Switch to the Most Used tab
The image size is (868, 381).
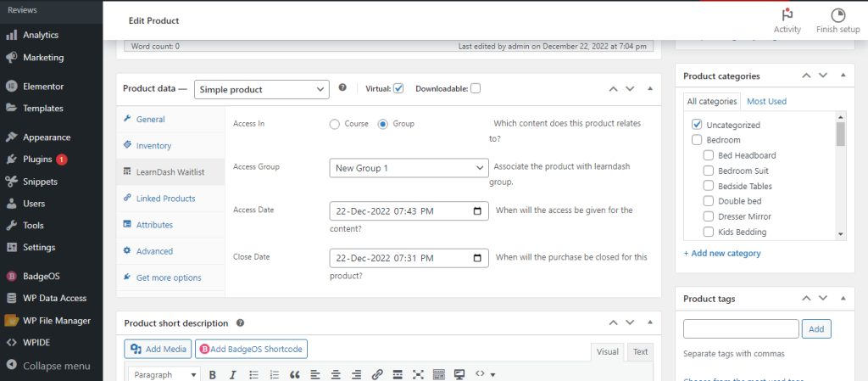766,101
